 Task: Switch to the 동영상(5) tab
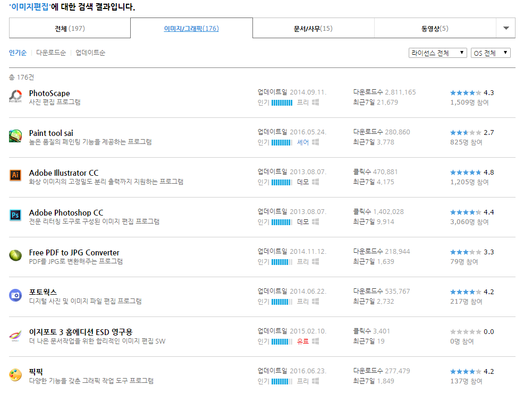(435, 29)
